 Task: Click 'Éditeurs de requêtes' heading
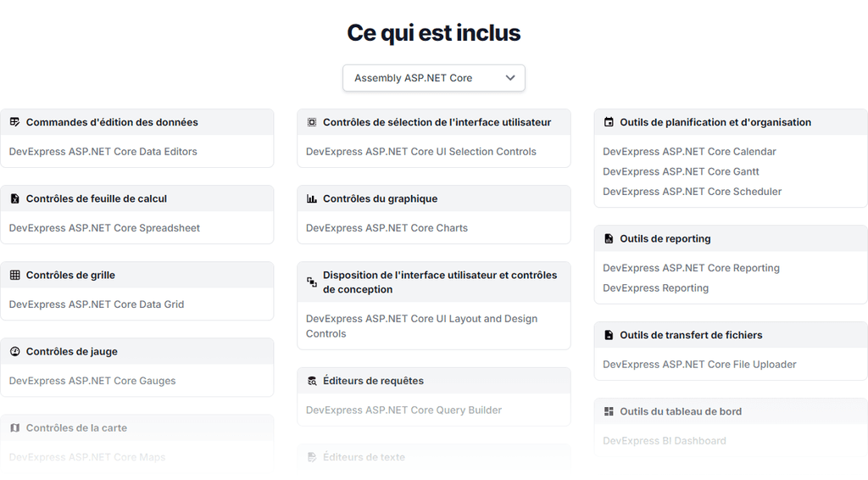tap(373, 380)
